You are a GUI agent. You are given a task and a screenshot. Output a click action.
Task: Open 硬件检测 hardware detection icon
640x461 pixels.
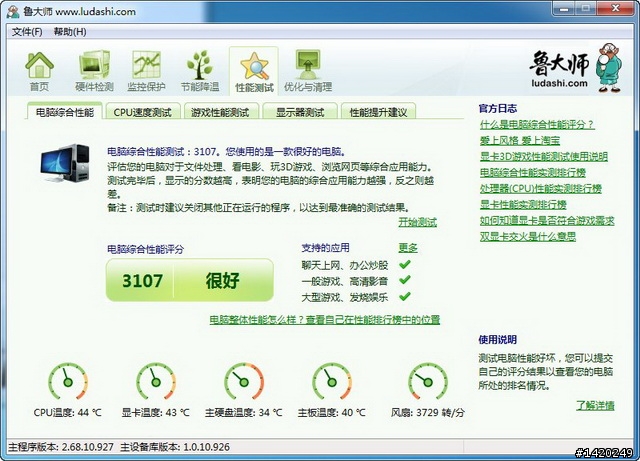[94, 71]
